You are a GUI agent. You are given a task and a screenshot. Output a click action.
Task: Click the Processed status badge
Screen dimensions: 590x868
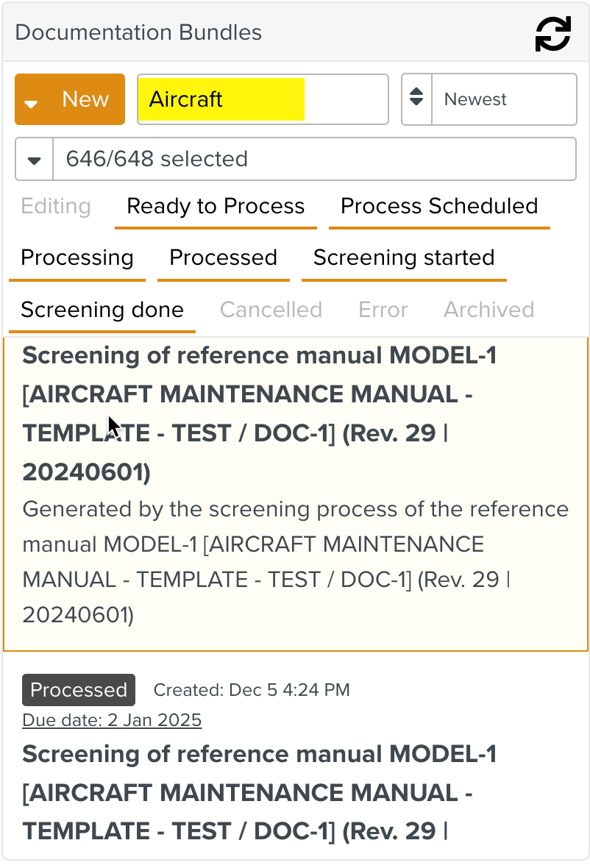79,690
